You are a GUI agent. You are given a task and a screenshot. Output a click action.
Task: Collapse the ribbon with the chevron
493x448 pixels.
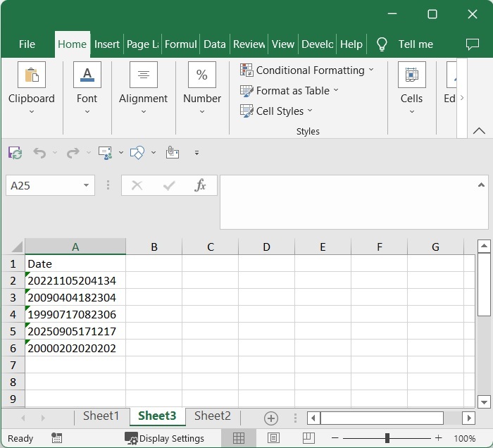point(479,130)
